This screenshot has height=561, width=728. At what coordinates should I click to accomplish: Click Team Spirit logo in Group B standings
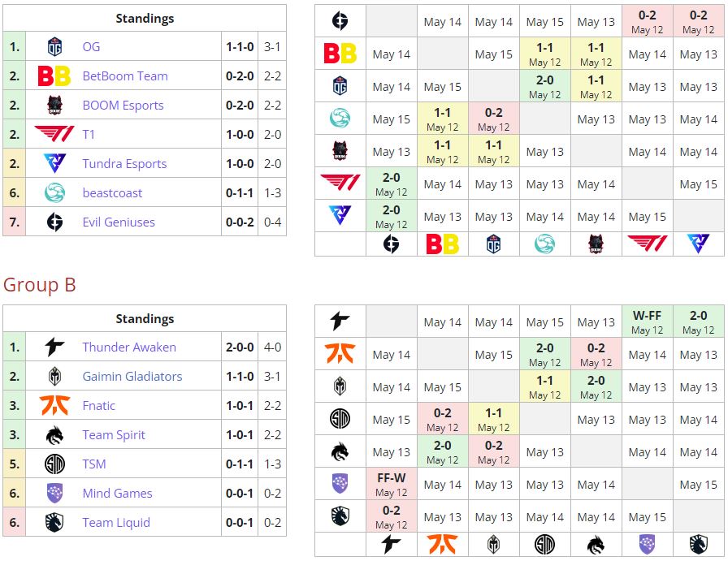54,435
